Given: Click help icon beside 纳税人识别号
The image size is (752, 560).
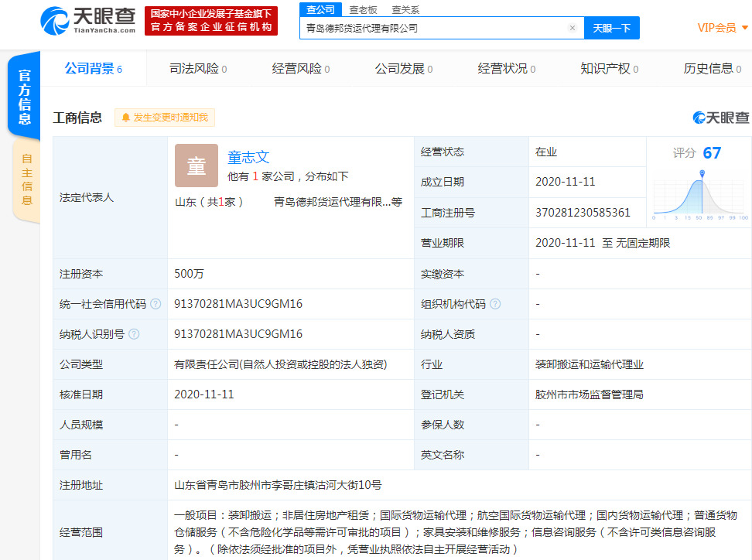Looking at the screenshot, I should pos(135,334).
